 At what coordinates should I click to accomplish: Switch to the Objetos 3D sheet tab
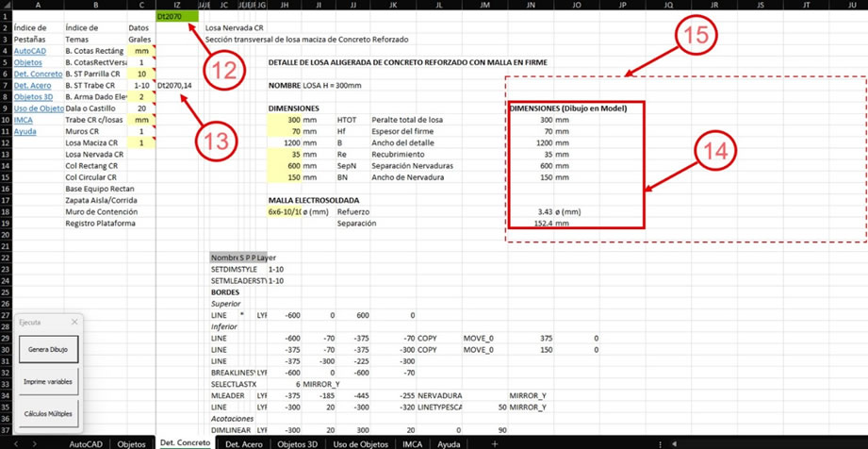[x=298, y=443]
